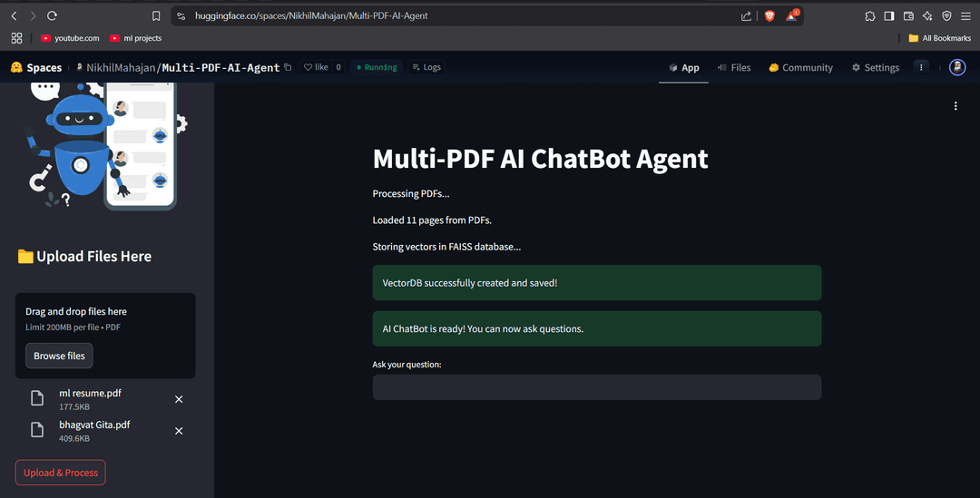
Task: Share this page link
Action: click(746, 16)
